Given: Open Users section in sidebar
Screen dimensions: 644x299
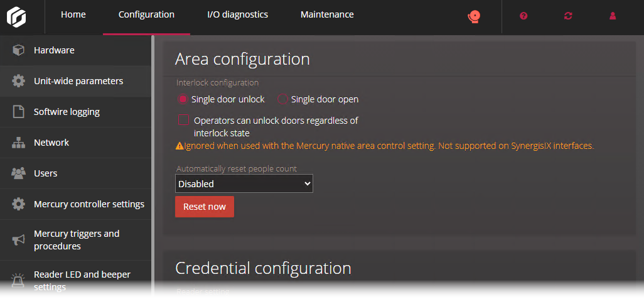Looking at the screenshot, I should (75, 173).
